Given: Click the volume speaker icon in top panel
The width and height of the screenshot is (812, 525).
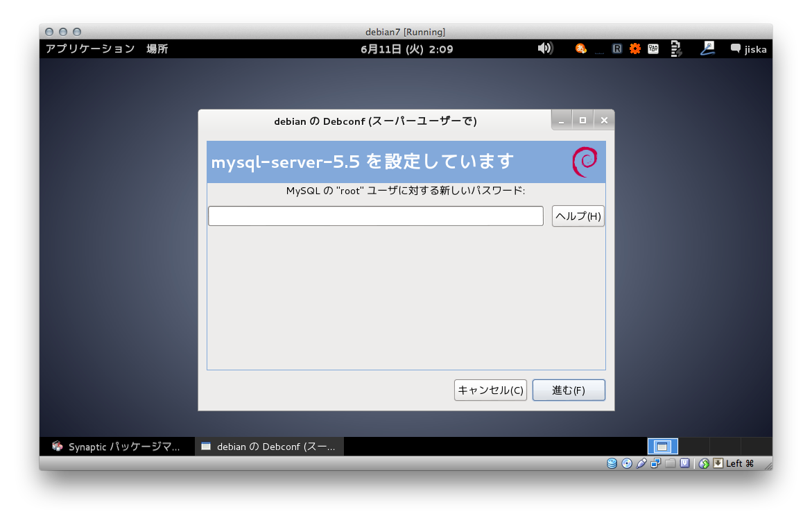Looking at the screenshot, I should click(x=545, y=49).
